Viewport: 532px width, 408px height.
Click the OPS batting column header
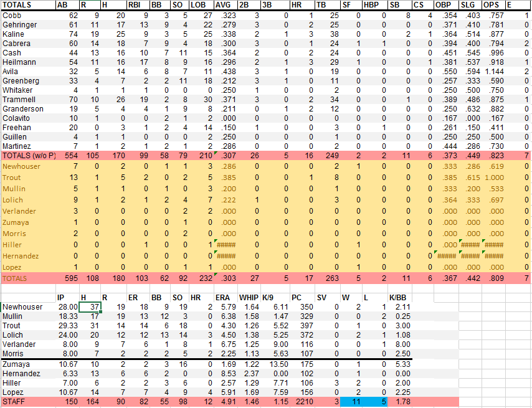(491, 5)
